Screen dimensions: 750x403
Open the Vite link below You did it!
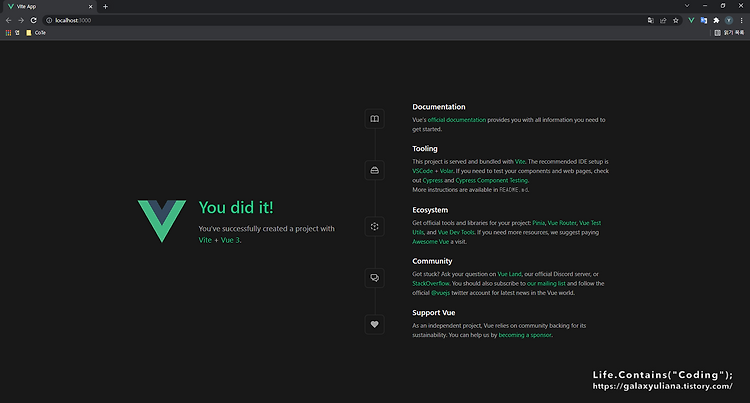205,240
